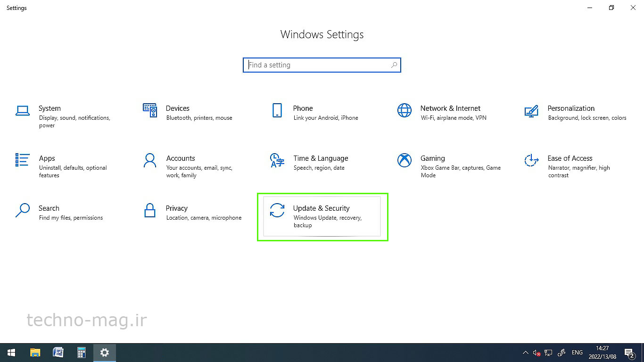Select the Accounts label
This screenshot has height=362, width=644.
(181, 158)
